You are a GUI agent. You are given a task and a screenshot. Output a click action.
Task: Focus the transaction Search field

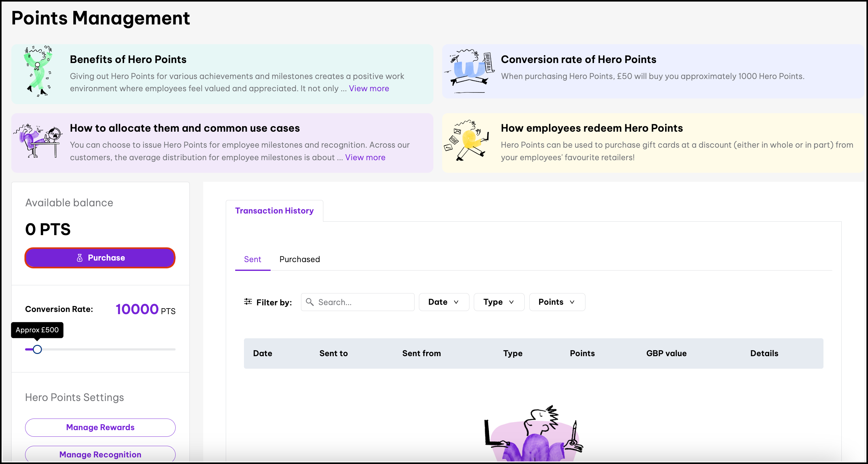point(363,302)
